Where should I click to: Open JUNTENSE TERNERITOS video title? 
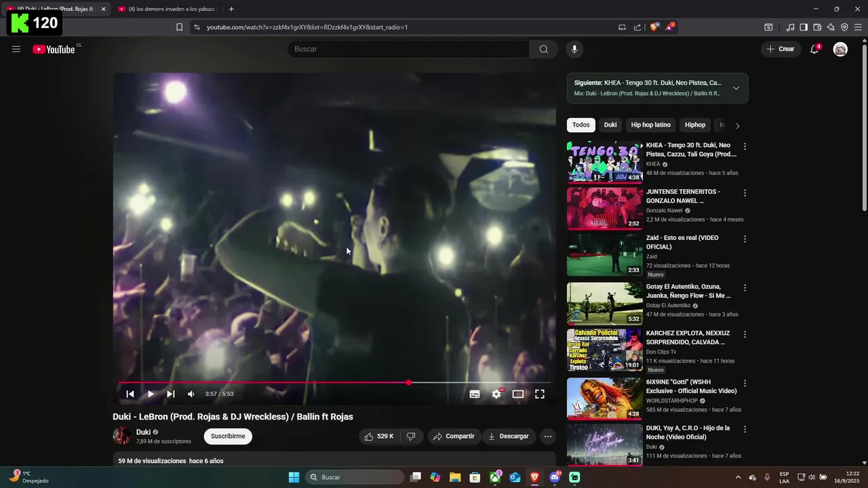(x=683, y=196)
